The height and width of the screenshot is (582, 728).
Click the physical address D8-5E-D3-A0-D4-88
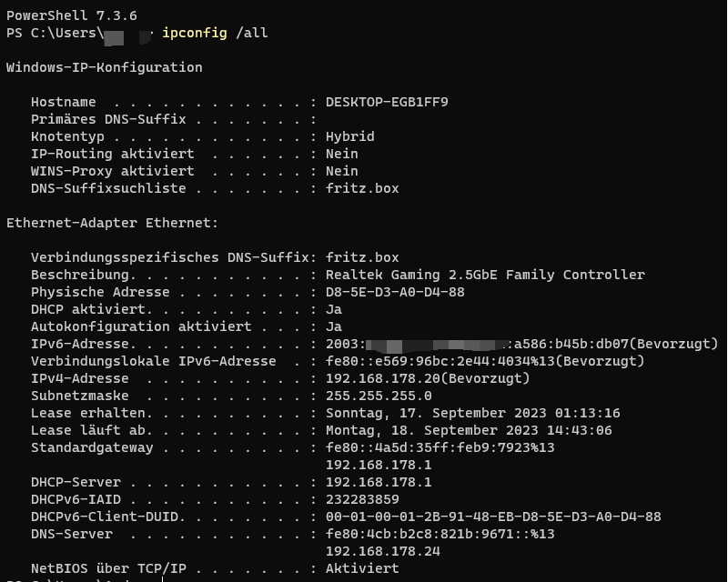coord(395,292)
